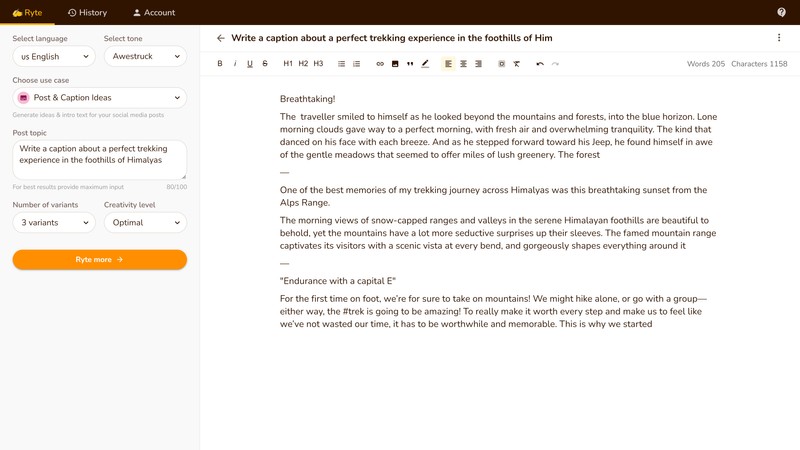Screen dimensions: 800x450
Task: Toggle italic text formatting
Action: [x=235, y=64]
